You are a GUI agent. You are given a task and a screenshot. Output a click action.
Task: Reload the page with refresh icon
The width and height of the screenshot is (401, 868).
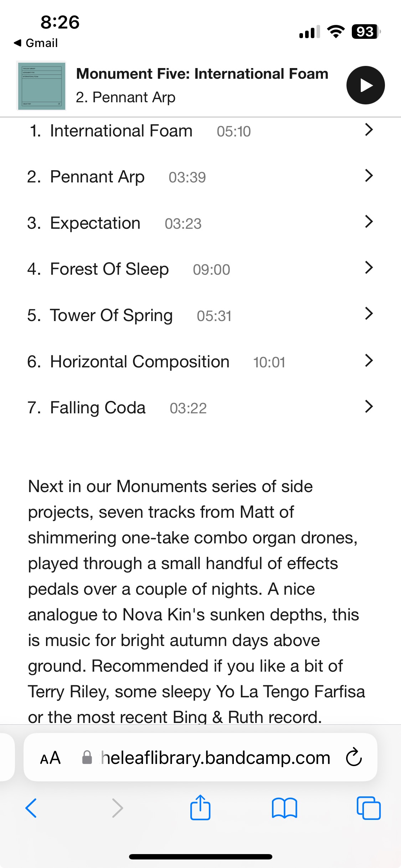(354, 757)
